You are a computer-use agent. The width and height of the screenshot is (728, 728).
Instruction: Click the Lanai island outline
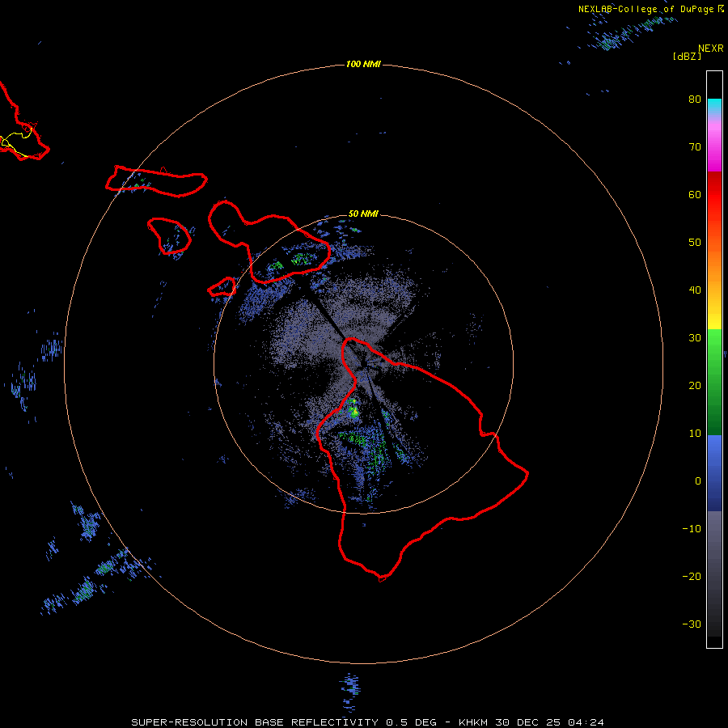point(170,236)
